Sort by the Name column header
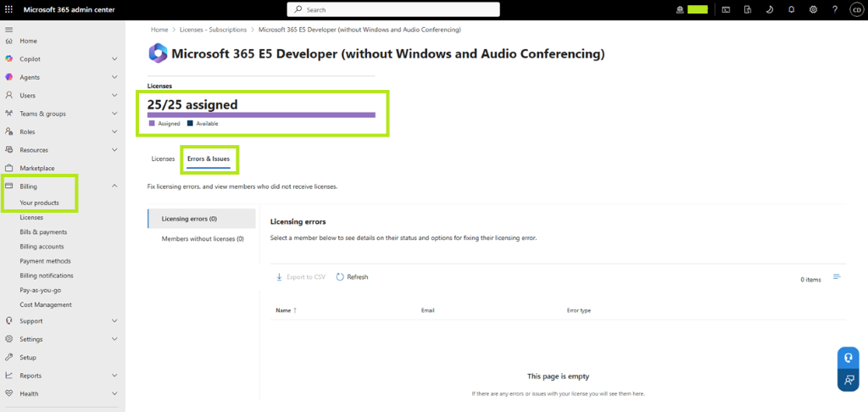The image size is (868, 412). coord(287,310)
